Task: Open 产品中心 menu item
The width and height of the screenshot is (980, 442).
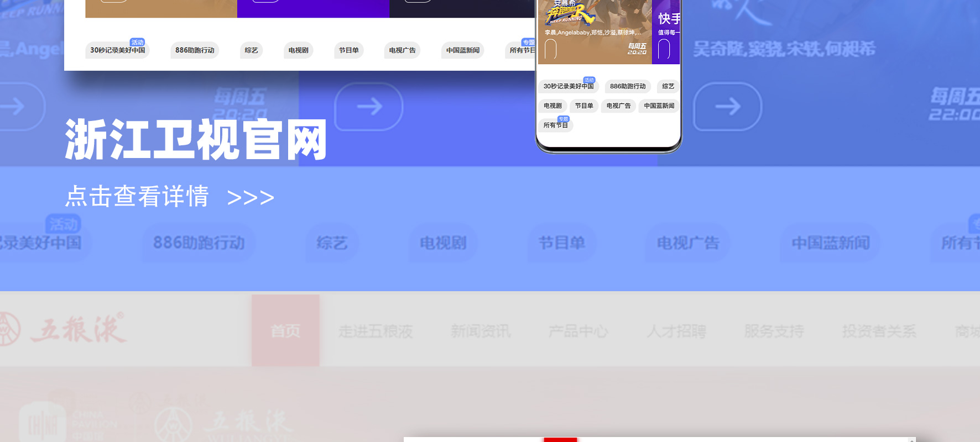Action: (578, 331)
